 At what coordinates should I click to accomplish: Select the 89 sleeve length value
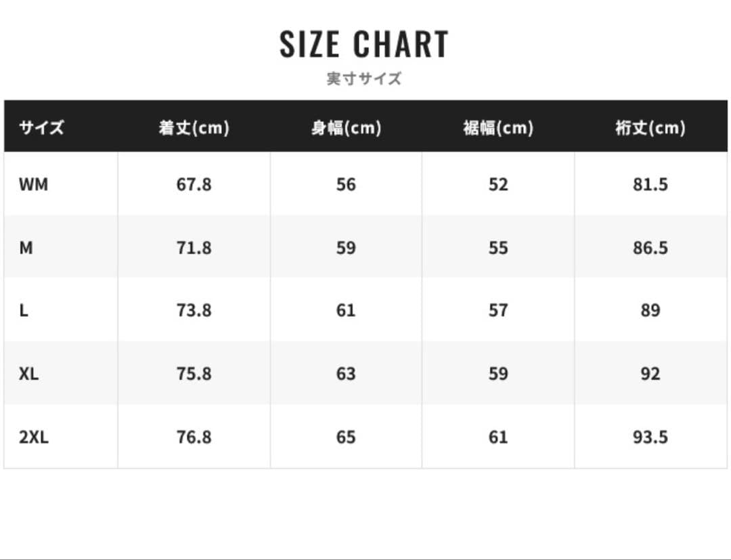[650, 311]
